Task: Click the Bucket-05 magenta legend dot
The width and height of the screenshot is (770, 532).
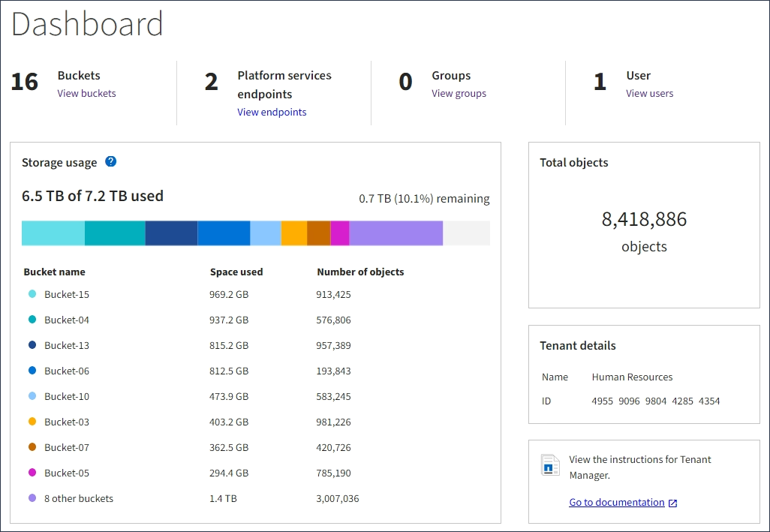Action: pyautogui.click(x=32, y=473)
